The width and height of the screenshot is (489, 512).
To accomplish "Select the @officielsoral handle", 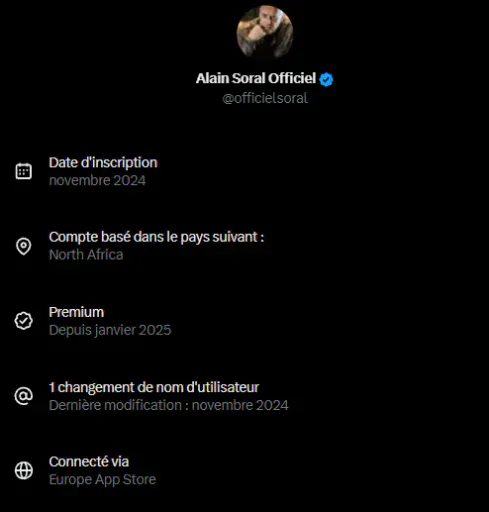I will 265,98.
